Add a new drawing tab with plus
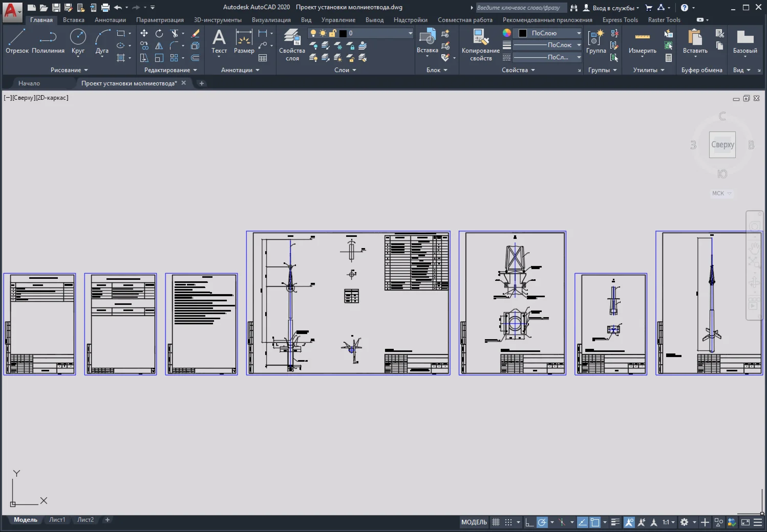The width and height of the screenshot is (767, 532). pyautogui.click(x=202, y=83)
